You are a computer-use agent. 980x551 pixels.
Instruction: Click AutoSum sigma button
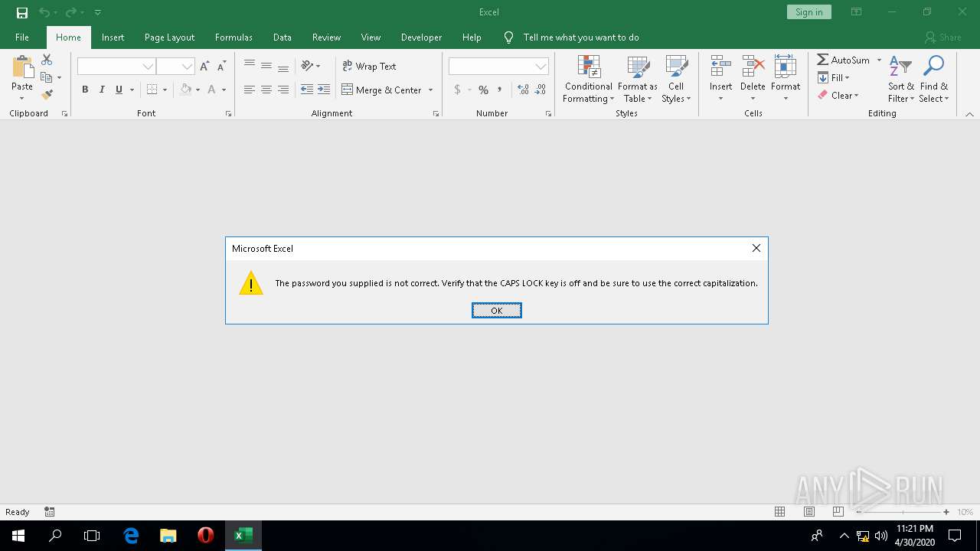pos(843,60)
